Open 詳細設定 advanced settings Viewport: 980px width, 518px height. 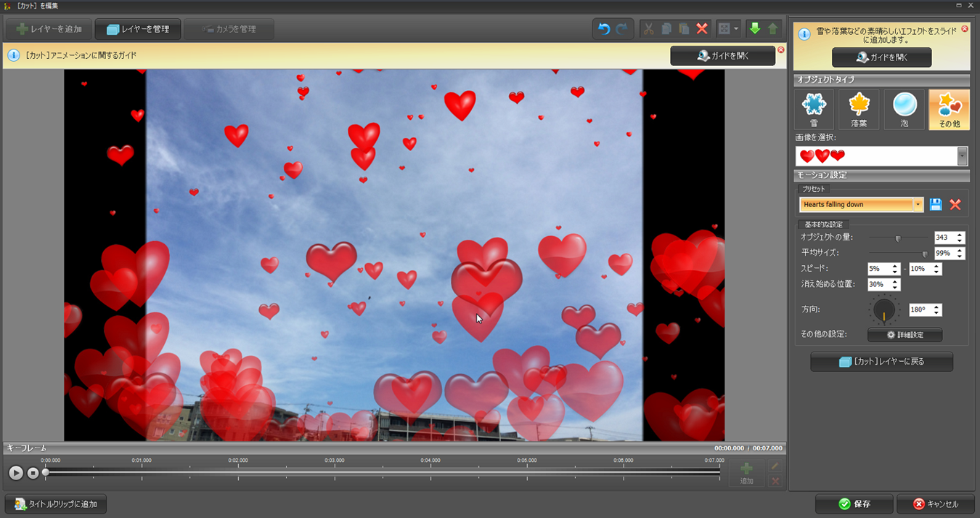905,335
